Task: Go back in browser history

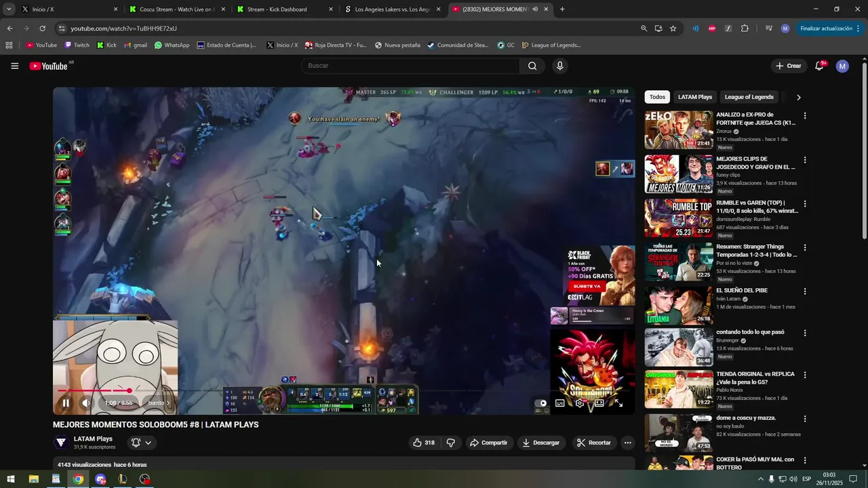Action: click(9, 28)
